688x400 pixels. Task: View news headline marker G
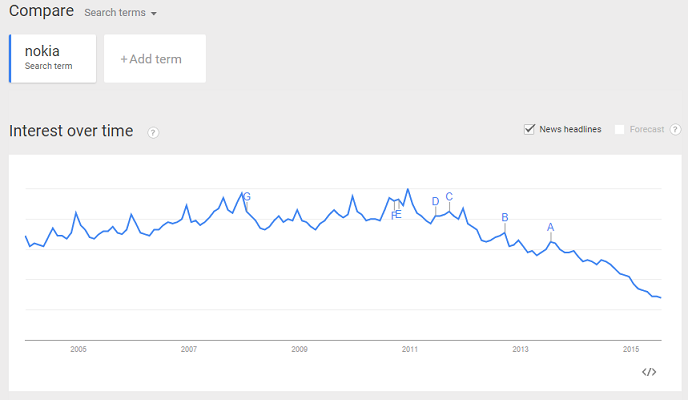(247, 196)
